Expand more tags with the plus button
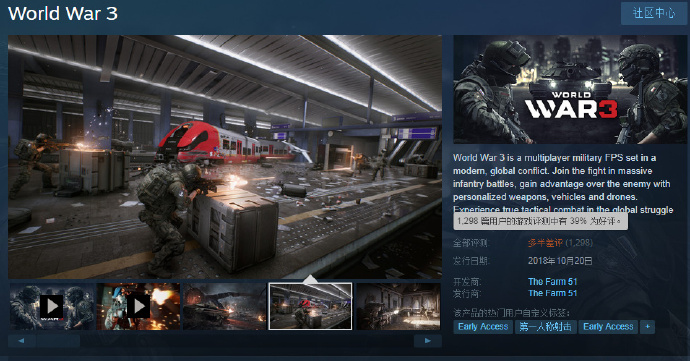 point(647,327)
